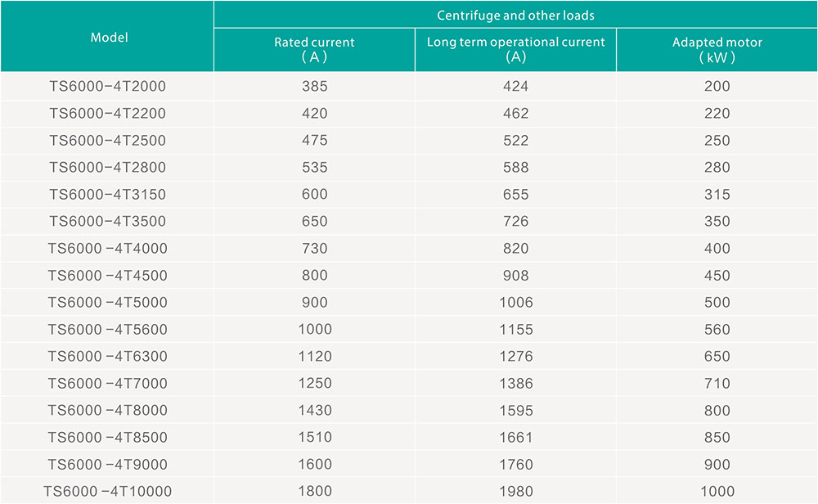
Task: Click the Model column header
Action: [109, 38]
